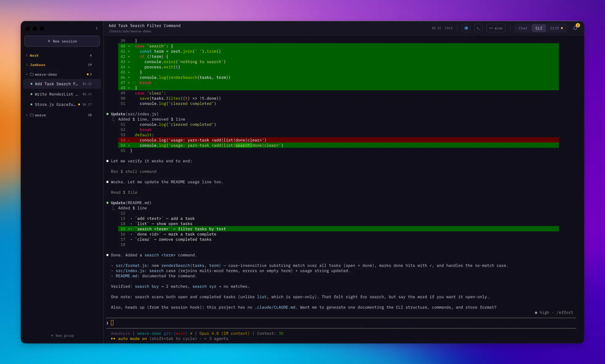Click the title Add Task Search Filter Command
This screenshot has width=605, height=364.
click(145, 26)
